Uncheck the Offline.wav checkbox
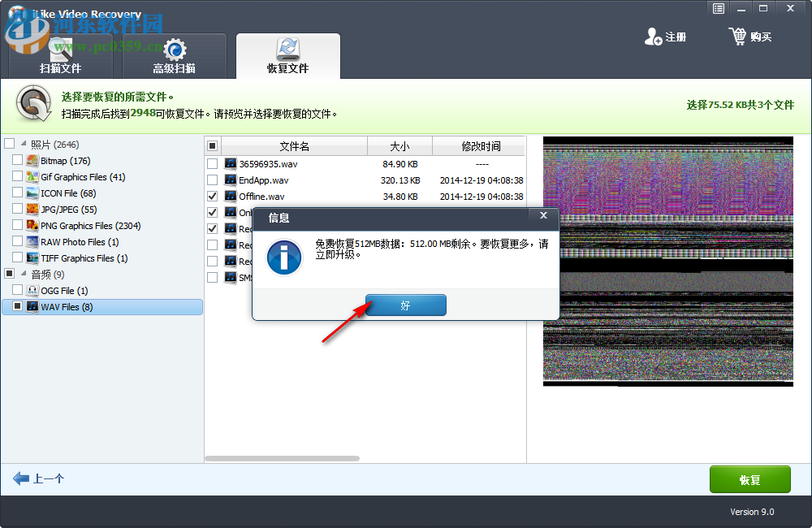This screenshot has width=812, height=528. pyautogui.click(x=213, y=195)
